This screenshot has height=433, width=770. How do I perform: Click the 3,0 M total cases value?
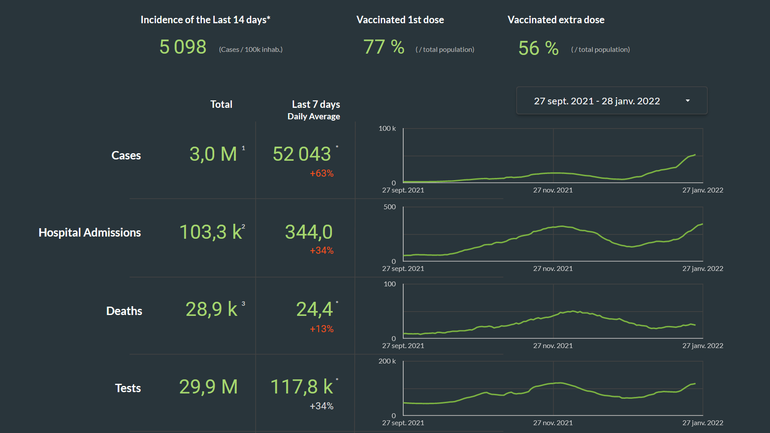coord(213,154)
